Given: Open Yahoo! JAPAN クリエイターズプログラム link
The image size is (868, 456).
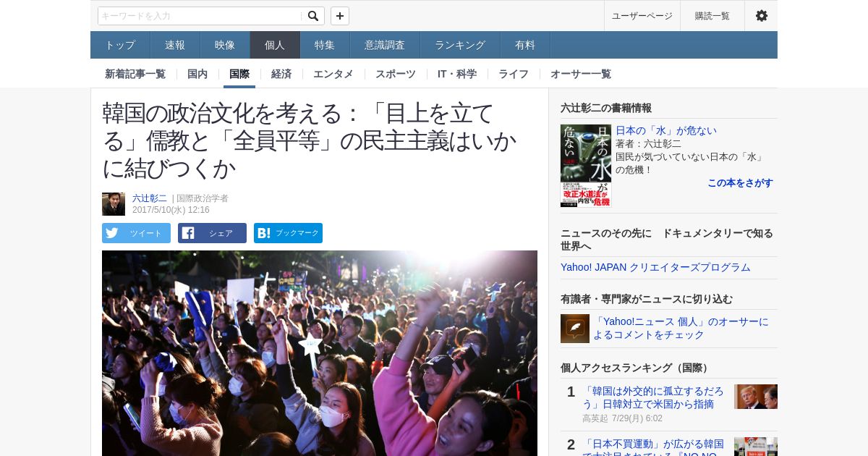Looking at the screenshot, I should click(x=655, y=268).
